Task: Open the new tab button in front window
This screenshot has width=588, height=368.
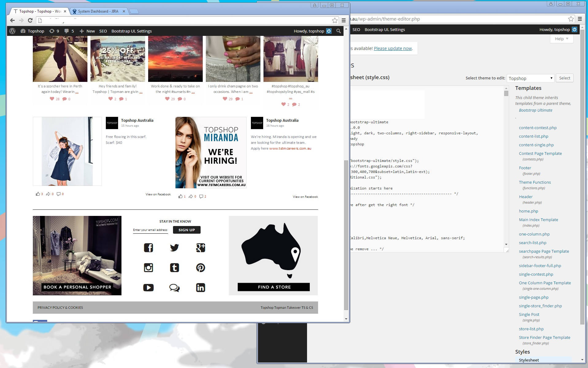Action: (x=134, y=12)
